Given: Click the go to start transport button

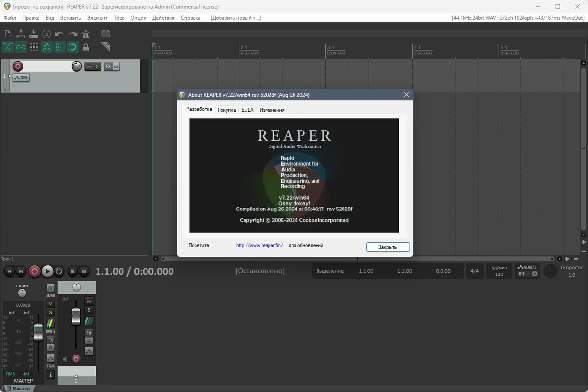Looking at the screenshot, I should (9, 271).
